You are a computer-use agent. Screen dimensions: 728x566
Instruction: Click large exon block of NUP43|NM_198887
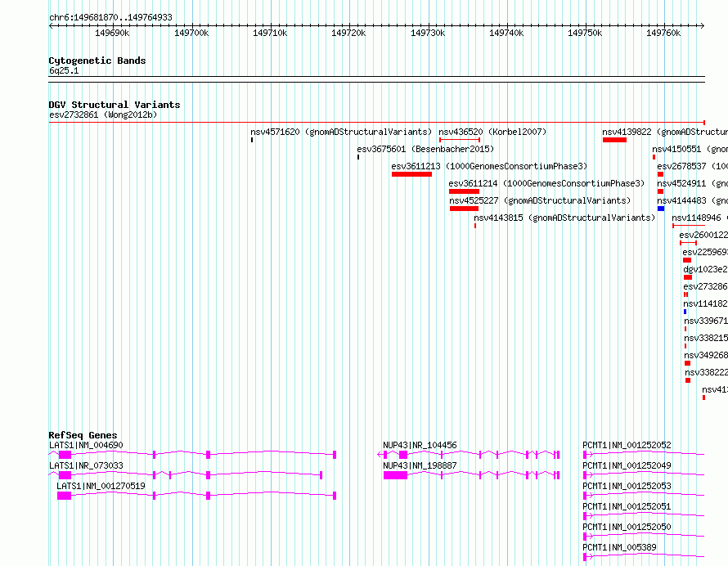point(395,475)
